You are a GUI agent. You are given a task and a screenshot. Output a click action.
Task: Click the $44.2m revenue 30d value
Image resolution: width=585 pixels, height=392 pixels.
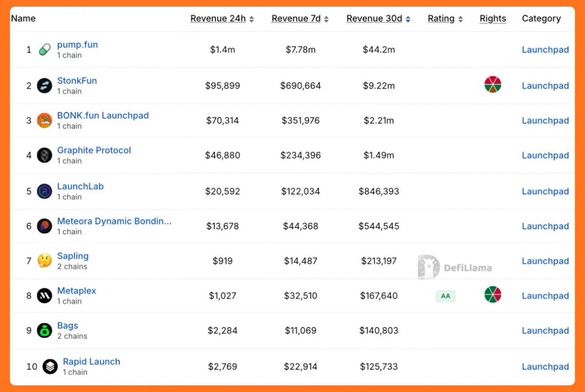pyautogui.click(x=379, y=50)
